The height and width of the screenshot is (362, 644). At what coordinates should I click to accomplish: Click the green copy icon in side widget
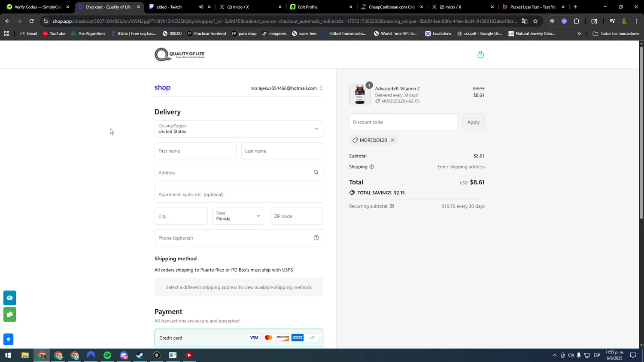pyautogui.click(x=9, y=315)
